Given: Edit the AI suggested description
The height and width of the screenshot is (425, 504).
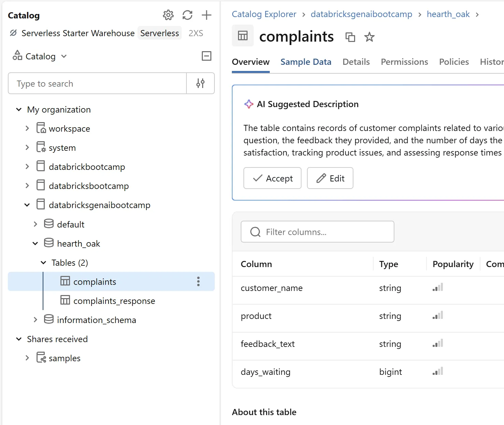Looking at the screenshot, I should (x=330, y=178).
